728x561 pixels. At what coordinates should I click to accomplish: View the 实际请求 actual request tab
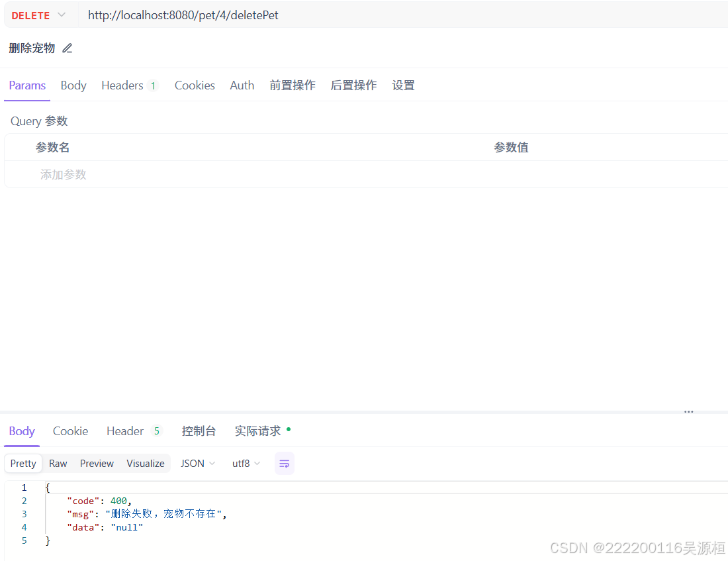pyautogui.click(x=258, y=431)
